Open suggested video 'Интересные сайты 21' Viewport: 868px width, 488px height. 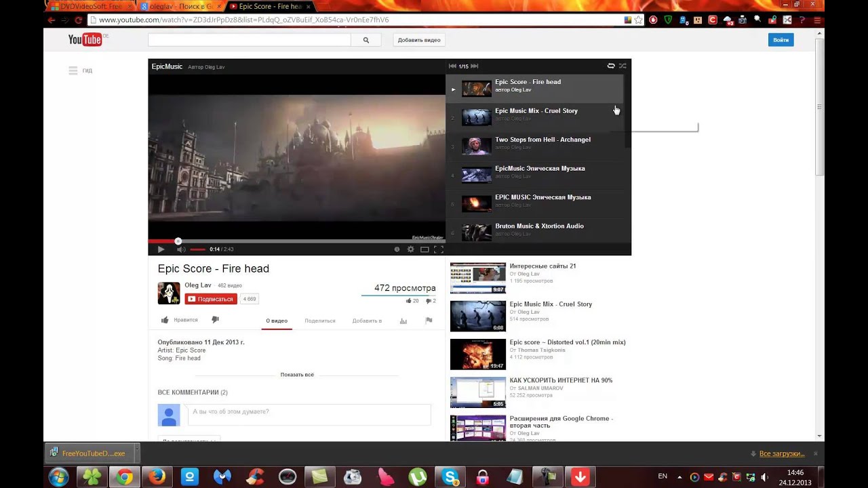(542, 266)
